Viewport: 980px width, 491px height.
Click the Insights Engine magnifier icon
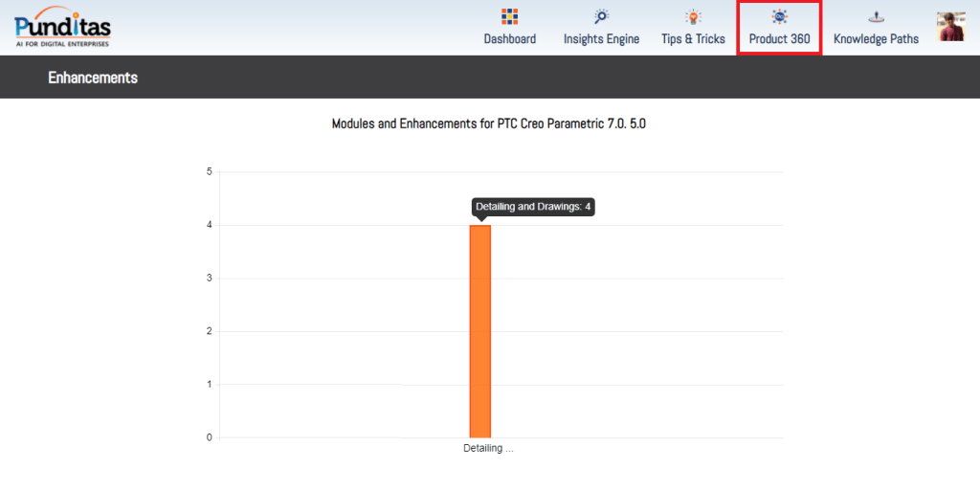[x=601, y=16]
